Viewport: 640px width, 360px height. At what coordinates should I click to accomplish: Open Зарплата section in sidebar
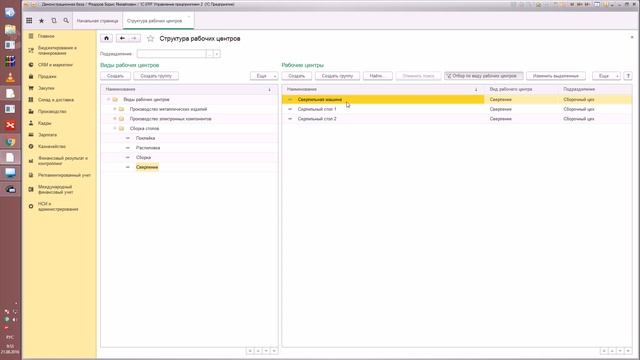click(x=47, y=135)
